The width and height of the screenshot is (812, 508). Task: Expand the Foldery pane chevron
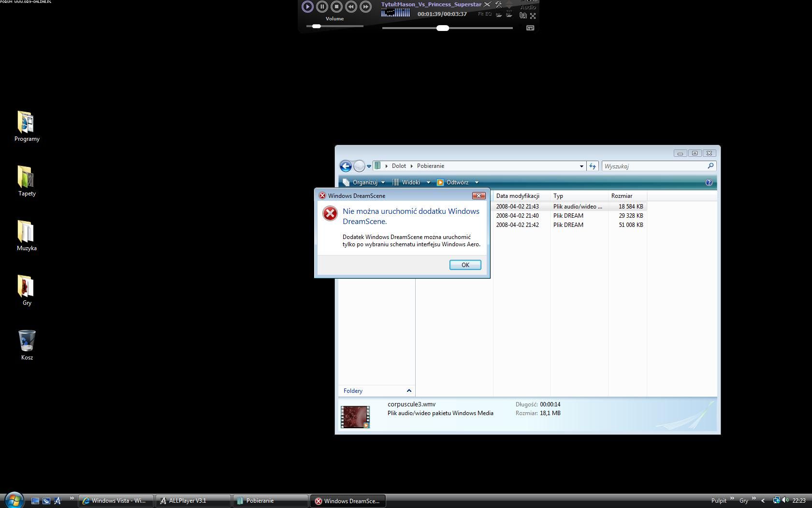[x=409, y=390]
